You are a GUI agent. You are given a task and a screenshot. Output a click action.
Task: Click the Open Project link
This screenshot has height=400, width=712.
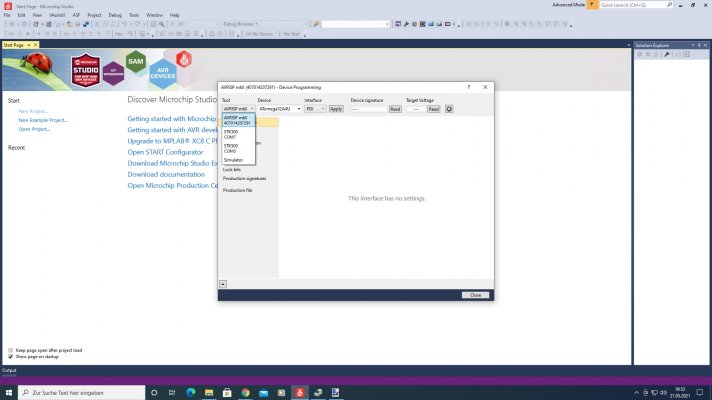click(34, 129)
